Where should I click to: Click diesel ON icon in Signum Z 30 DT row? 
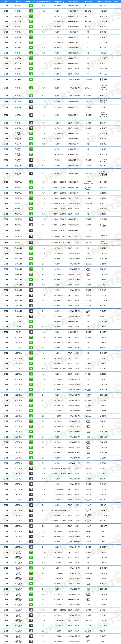[x=31, y=316]
